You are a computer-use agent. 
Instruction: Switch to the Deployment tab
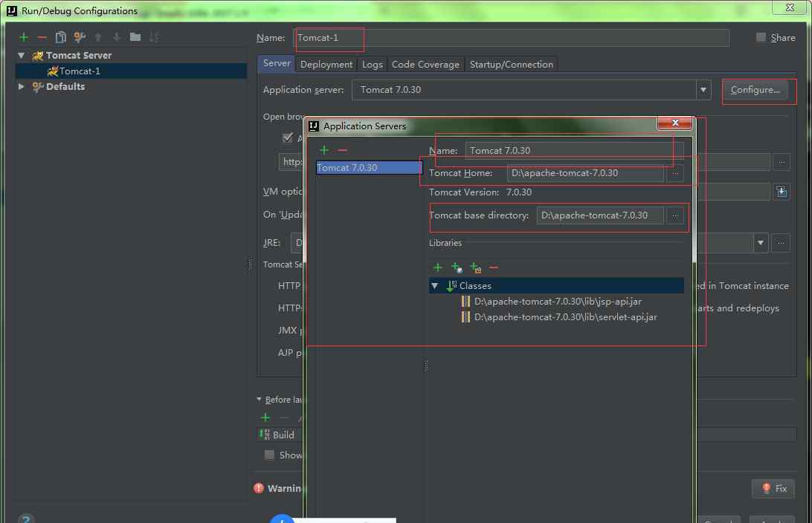point(326,64)
